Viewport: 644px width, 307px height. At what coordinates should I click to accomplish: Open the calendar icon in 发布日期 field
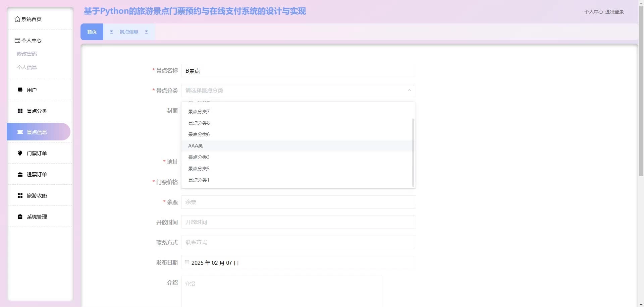187,262
